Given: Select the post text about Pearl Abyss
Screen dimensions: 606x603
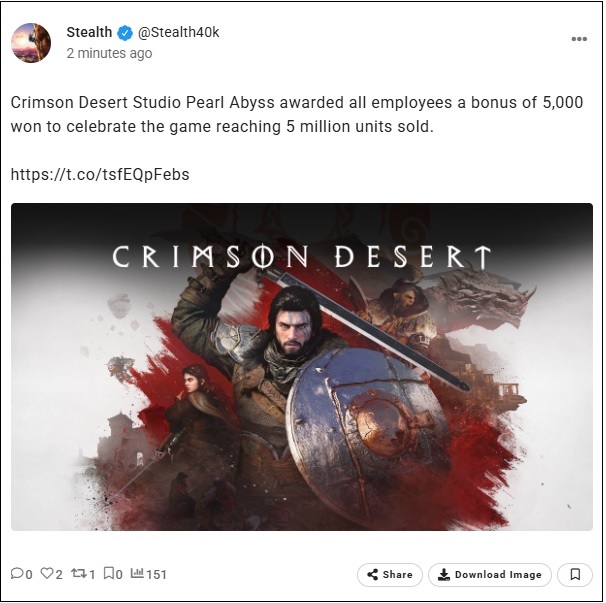Looking at the screenshot, I should click(x=297, y=114).
